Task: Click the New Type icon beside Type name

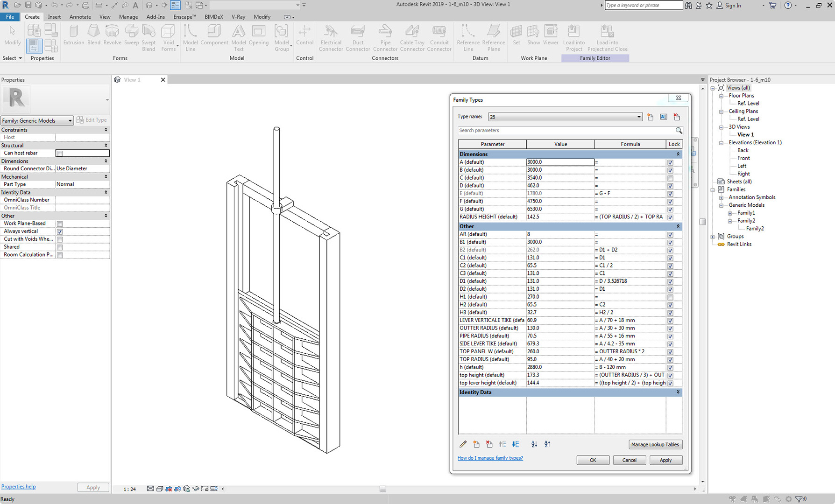Action: point(651,117)
